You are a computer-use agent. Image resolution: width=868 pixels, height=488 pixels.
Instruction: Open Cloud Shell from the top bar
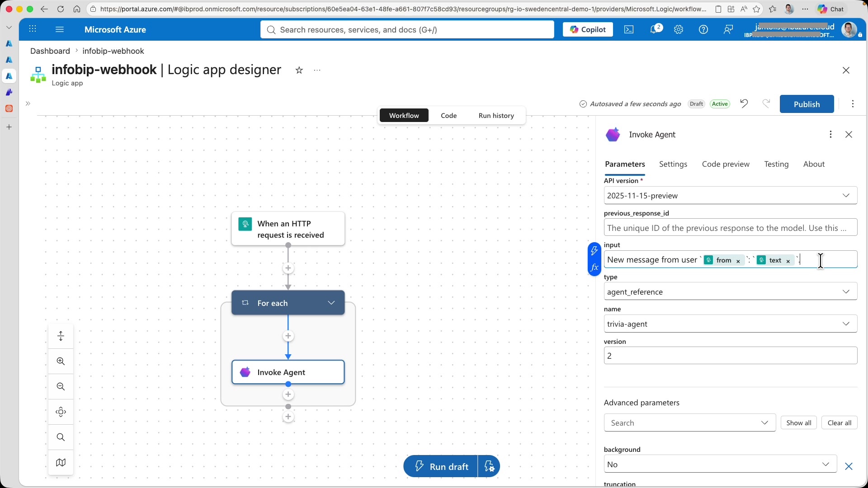pos(629,29)
